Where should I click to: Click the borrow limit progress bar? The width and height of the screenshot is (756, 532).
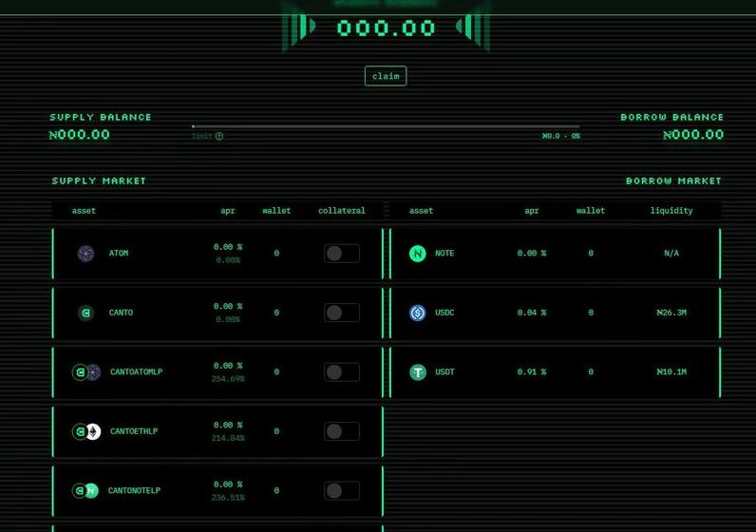coord(385,126)
